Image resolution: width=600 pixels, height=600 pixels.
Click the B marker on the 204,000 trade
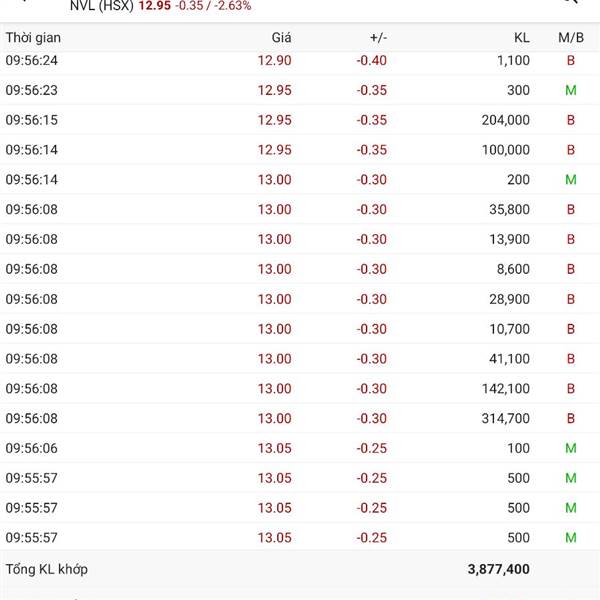click(x=571, y=120)
